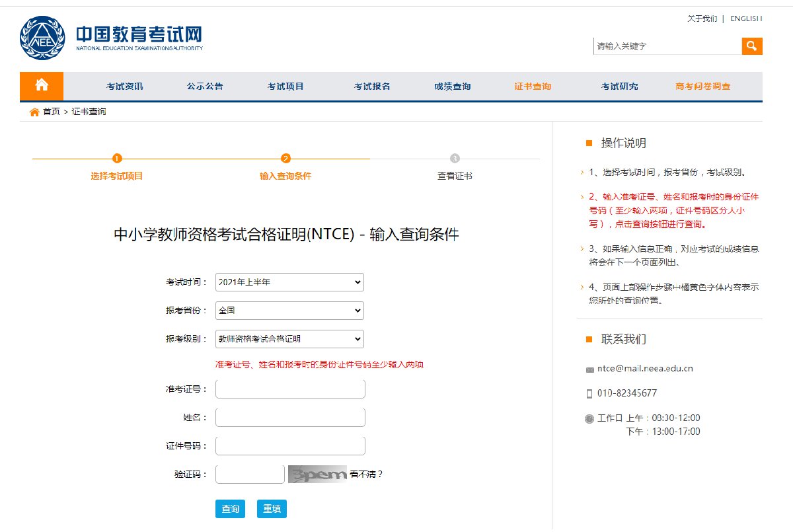This screenshot has height=532, width=793.
Task: Click step 1 circle 选择考试项目
Action: 117,159
